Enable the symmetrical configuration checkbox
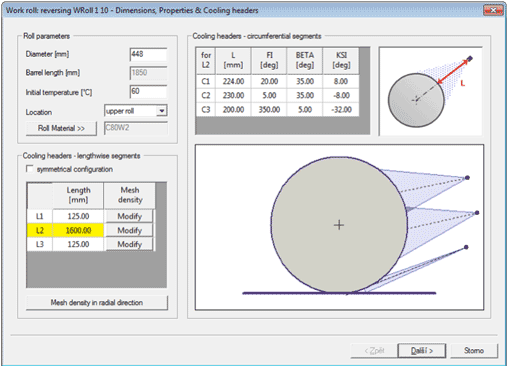 (x=30, y=169)
